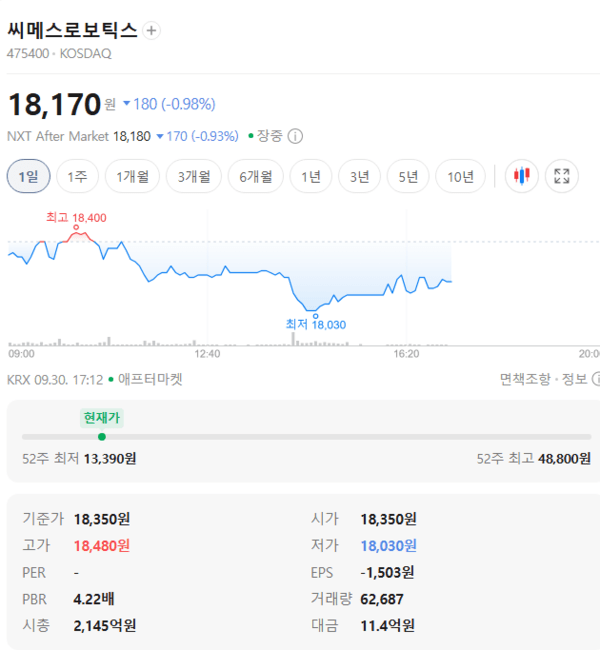Viewport: 600px width, 650px height.
Task: Click the PER label
Action: click(34, 572)
